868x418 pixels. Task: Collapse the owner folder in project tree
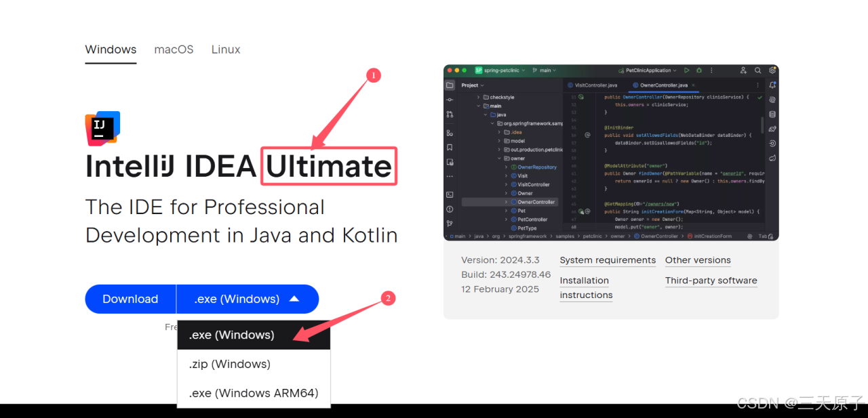coord(499,159)
